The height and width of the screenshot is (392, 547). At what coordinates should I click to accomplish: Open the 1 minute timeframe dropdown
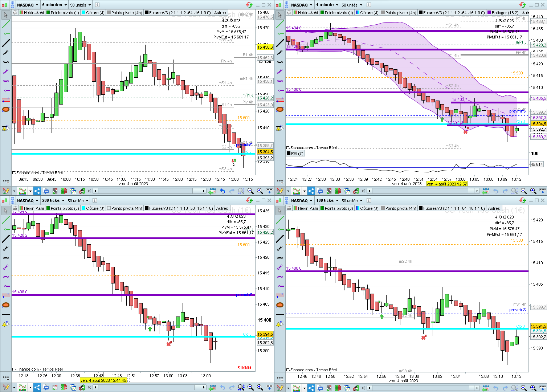[327, 5]
